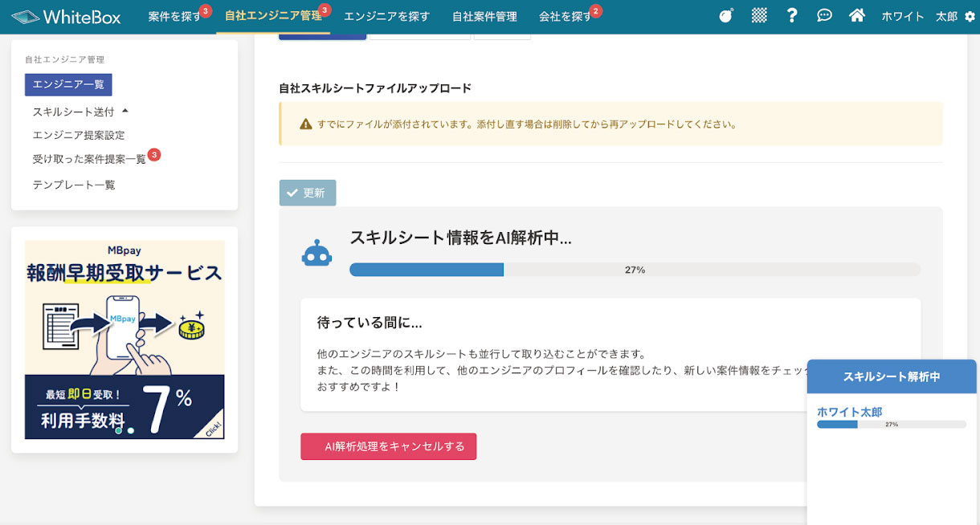Viewport: 980px width, 525px height.
Task: Open help via question mark icon
Action: (x=792, y=16)
